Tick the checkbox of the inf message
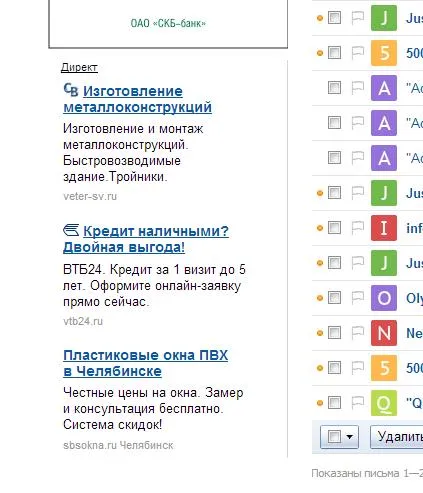 pyautogui.click(x=334, y=228)
